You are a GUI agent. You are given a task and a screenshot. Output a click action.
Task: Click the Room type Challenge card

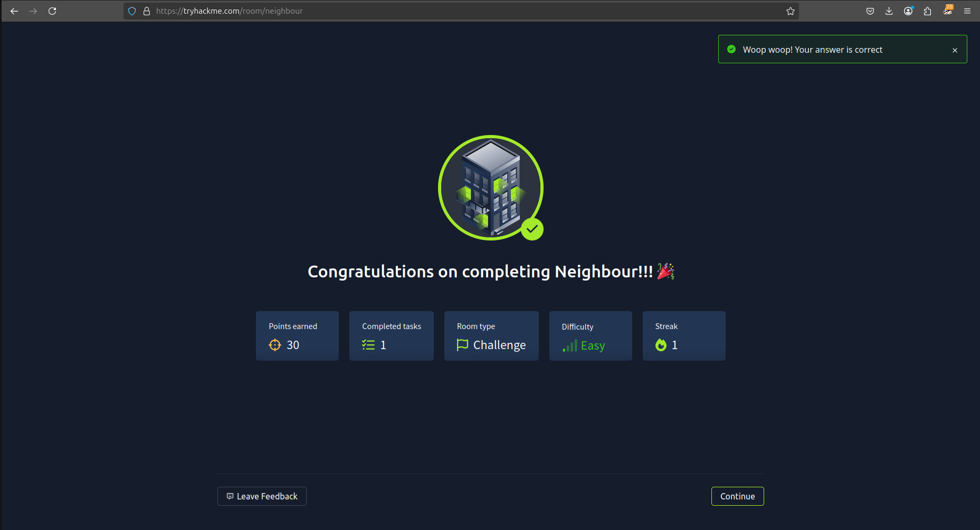[x=491, y=336]
